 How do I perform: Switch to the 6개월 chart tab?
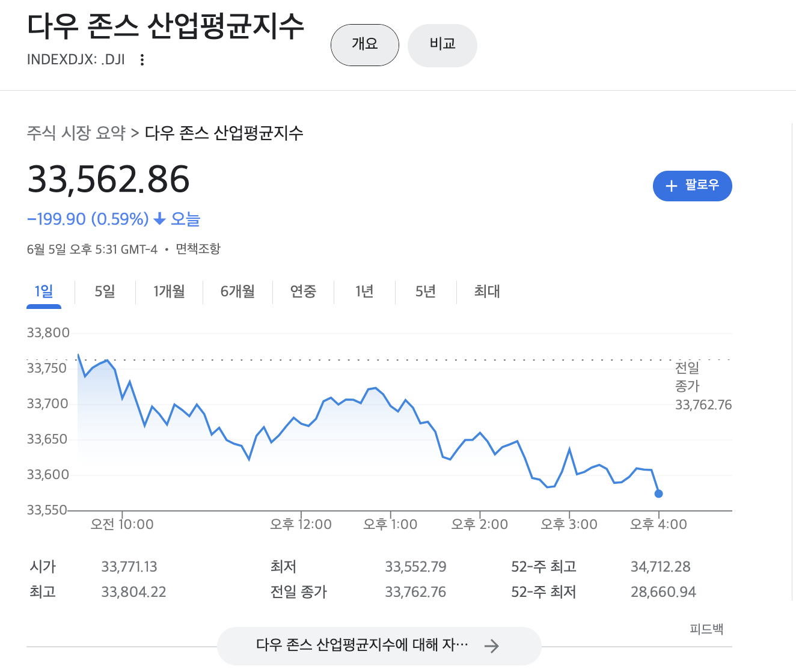tap(237, 292)
